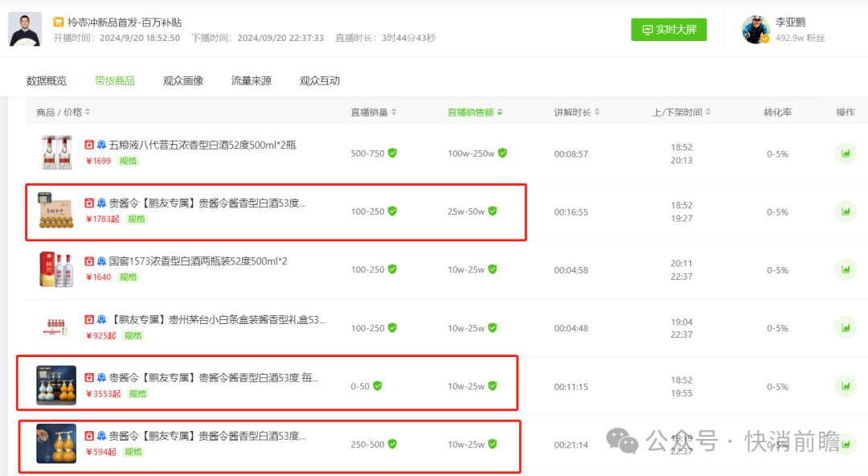The width and height of the screenshot is (868, 476).
Task: Click the 492.9w 粉丝 follower count
Action: tap(800, 38)
